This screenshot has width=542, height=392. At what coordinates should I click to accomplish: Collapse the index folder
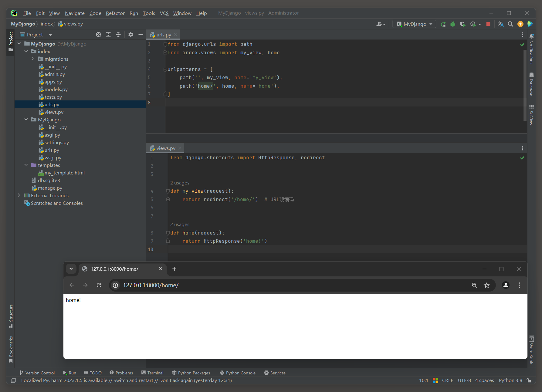coord(26,51)
